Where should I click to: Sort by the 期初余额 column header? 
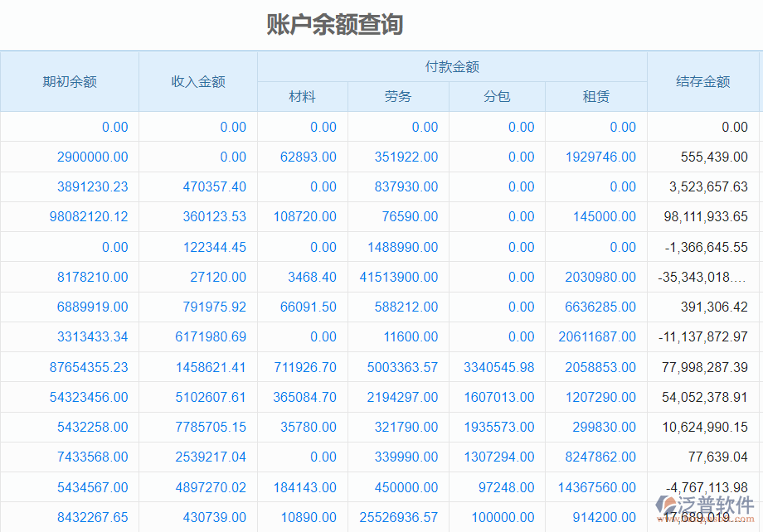(70, 82)
